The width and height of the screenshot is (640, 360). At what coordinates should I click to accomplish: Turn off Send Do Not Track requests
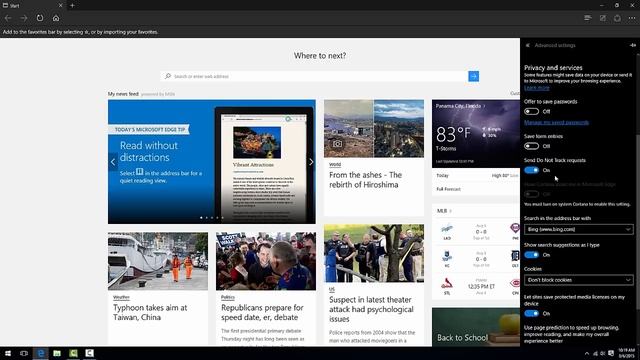pos(531,170)
